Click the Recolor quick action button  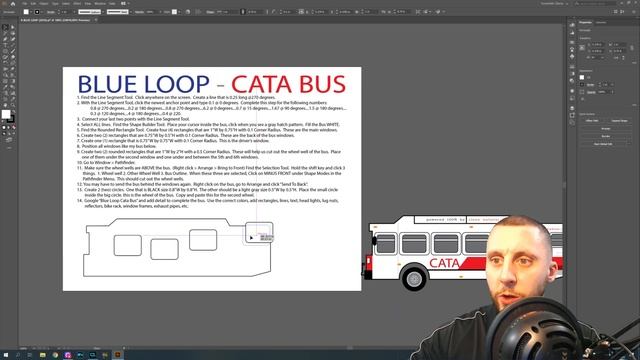click(x=606, y=136)
